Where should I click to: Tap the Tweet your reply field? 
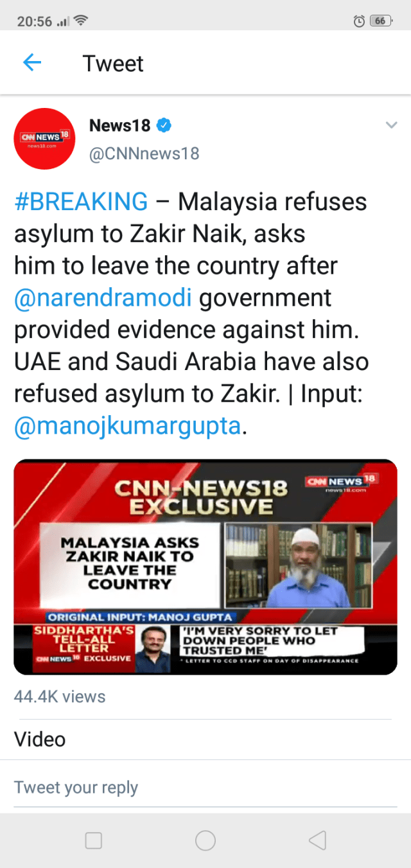76,787
